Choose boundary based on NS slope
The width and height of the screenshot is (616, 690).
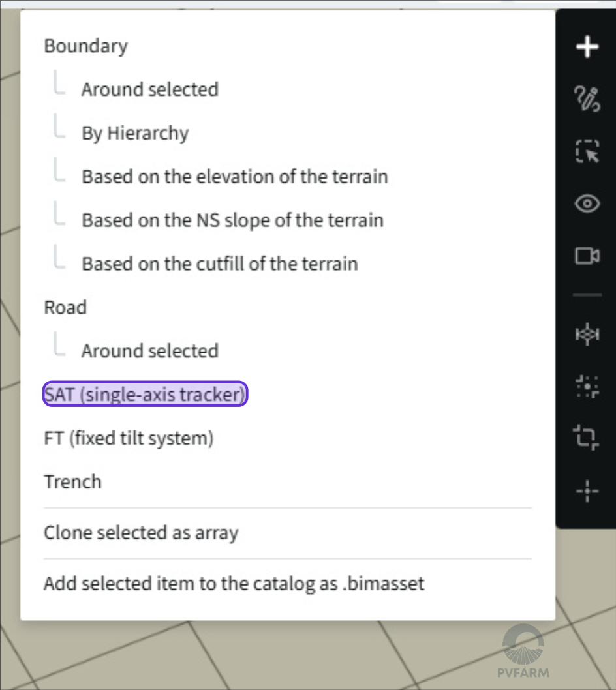coord(232,220)
